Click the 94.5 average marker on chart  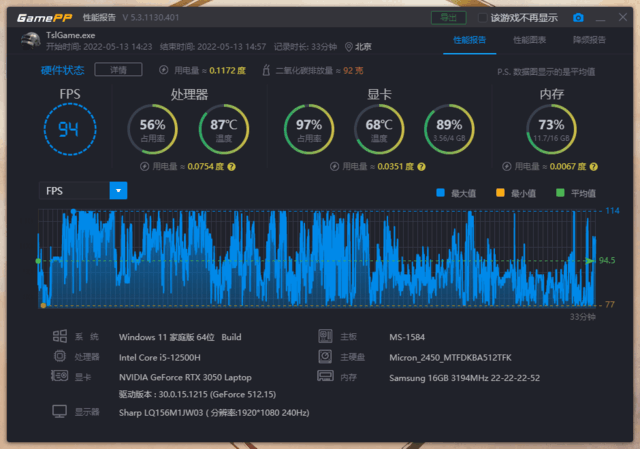pyautogui.click(x=606, y=261)
